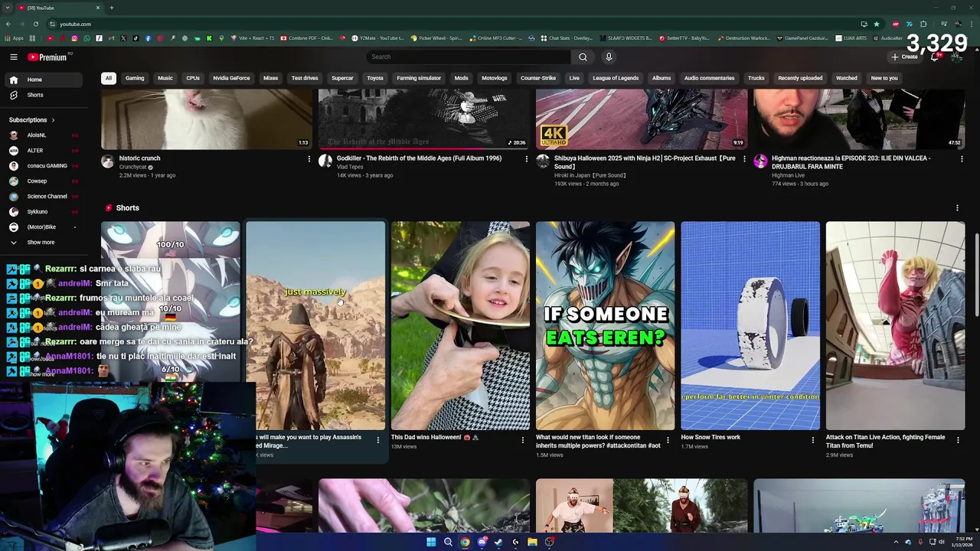This screenshot has height=551, width=980.
Task: Select the Gaming filter chip
Action: pyautogui.click(x=135, y=78)
